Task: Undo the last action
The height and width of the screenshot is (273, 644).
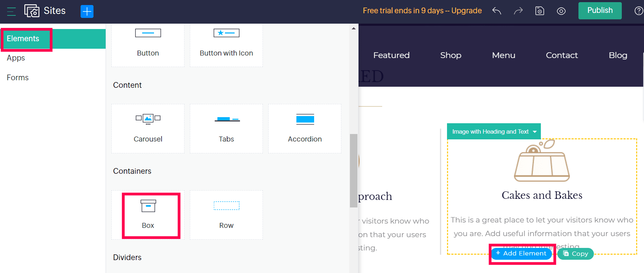Action: (x=496, y=11)
